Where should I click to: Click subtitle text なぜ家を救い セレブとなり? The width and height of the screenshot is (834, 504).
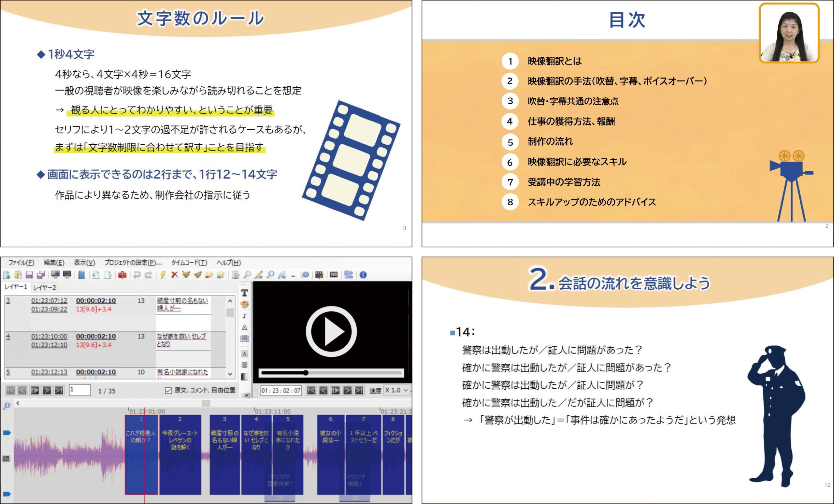coord(181,340)
